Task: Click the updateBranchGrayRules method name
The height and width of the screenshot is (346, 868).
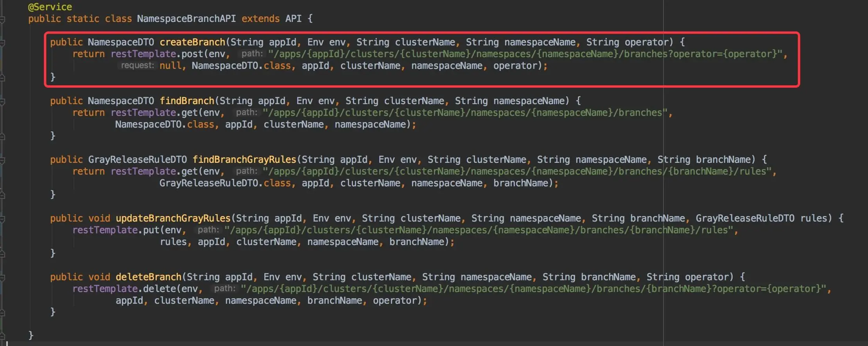Action: point(173,218)
